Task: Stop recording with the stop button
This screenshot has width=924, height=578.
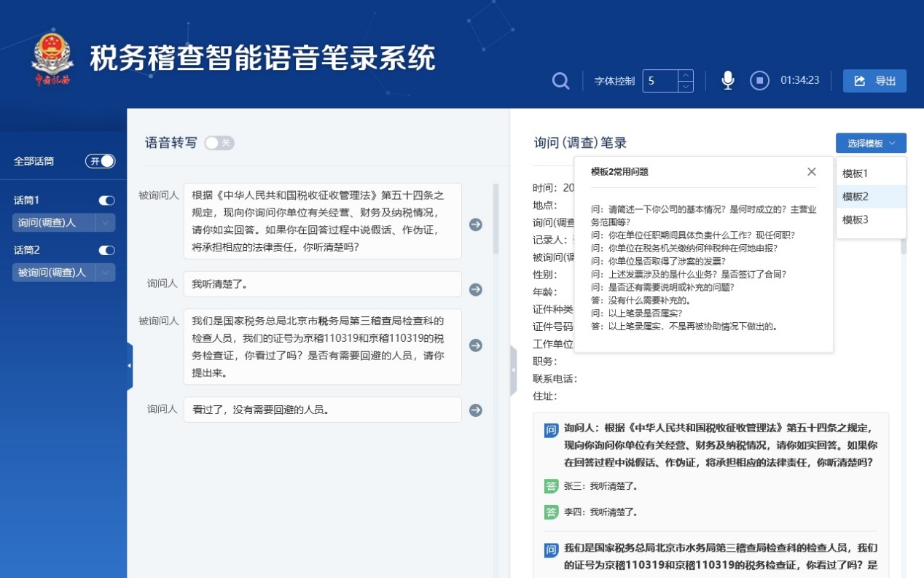Action: click(759, 80)
